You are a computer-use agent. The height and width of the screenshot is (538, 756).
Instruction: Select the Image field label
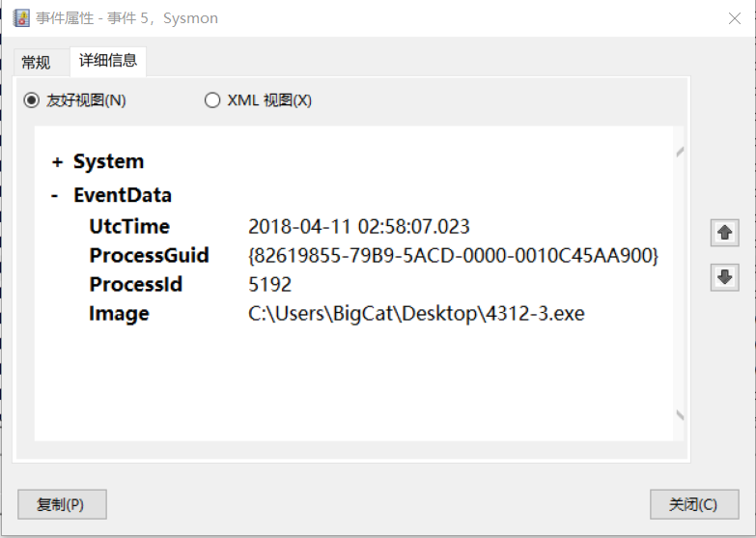click(x=120, y=314)
